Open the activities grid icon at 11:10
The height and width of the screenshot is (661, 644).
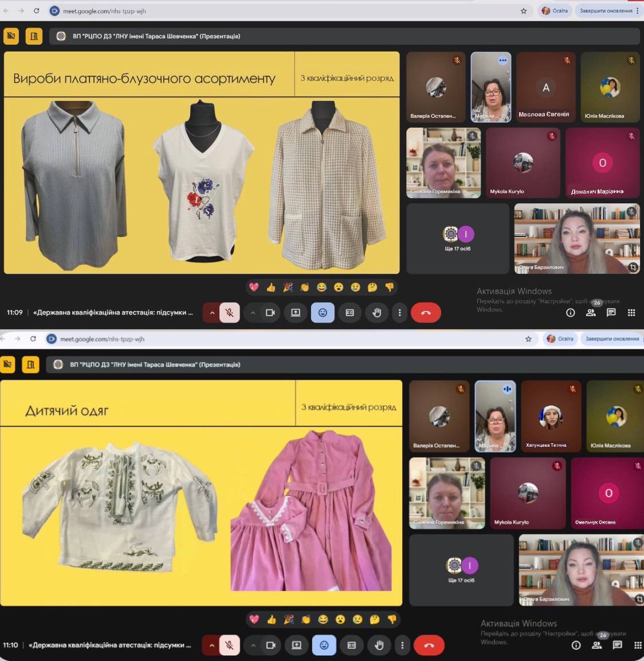pyautogui.click(x=637, y=646)
